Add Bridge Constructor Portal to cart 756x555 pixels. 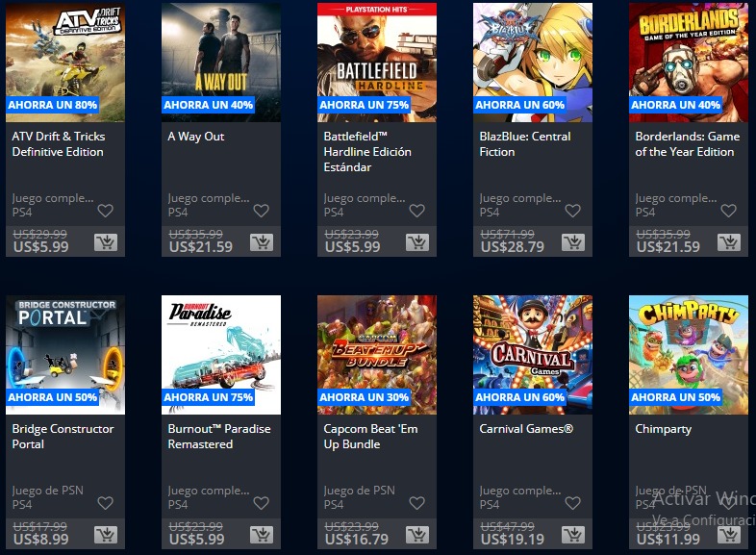[x=106, y=535]
